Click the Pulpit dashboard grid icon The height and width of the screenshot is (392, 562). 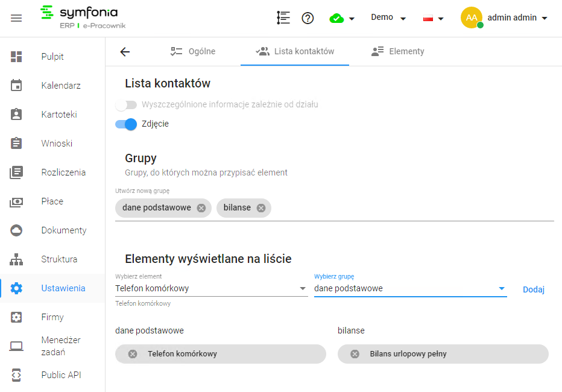[16, 57]
